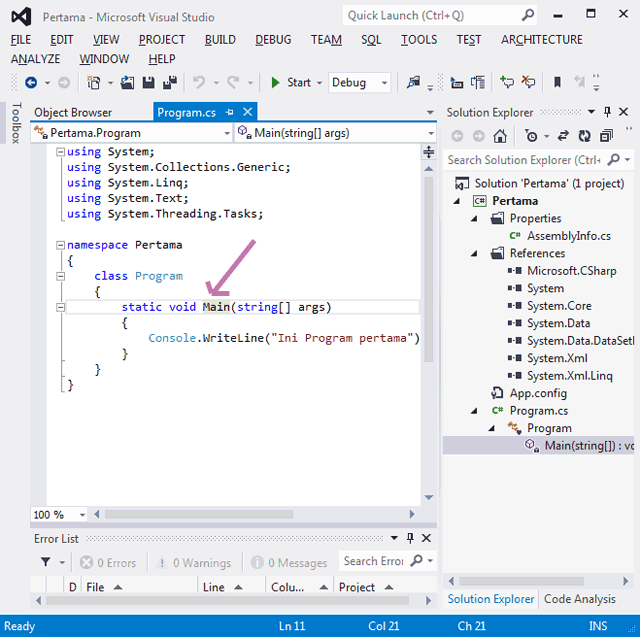Click the green Start play arrow
This screenshot has height=637, width=640.
[275, 83]
